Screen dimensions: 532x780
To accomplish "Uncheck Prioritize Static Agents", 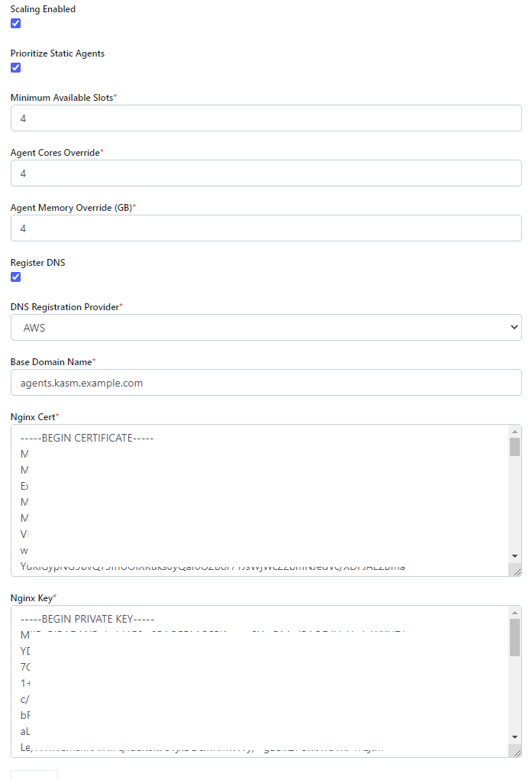I will 15,67.
